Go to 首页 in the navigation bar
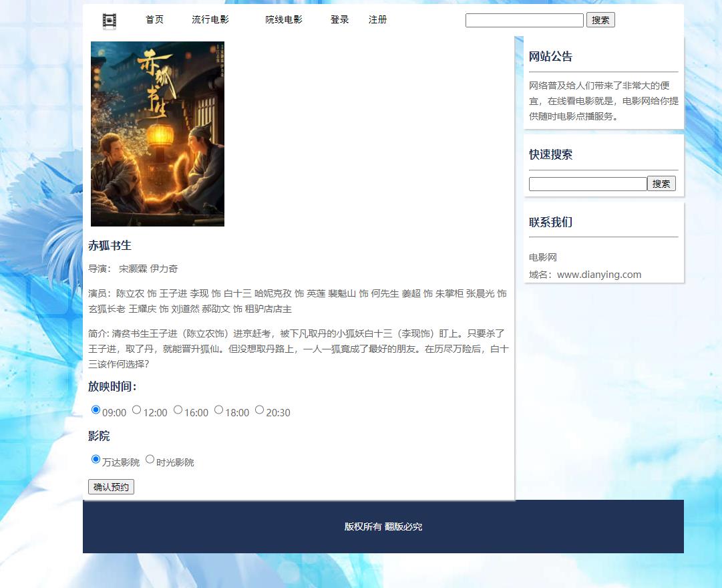Viewport: 722px width, 588px height. (x=155, y=19)
